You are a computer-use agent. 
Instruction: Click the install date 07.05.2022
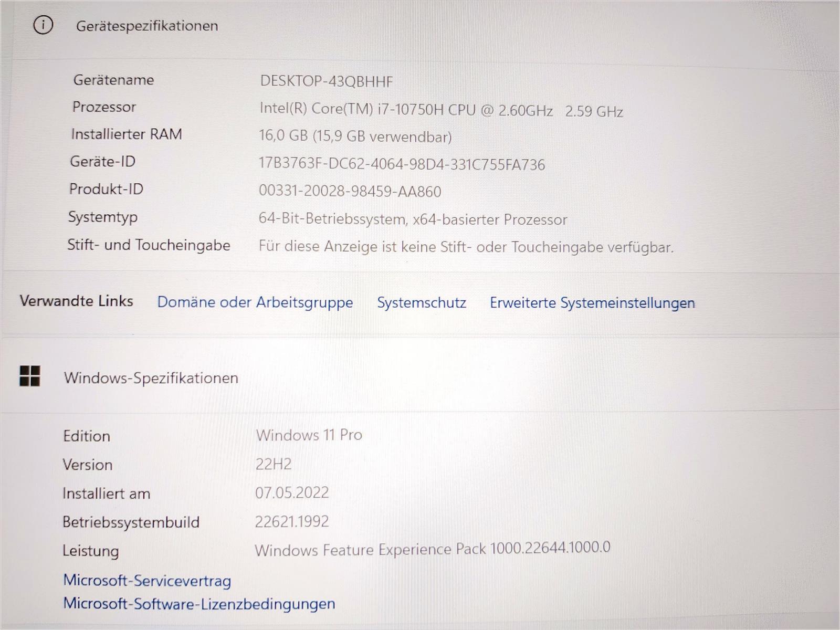click(292, 492)
